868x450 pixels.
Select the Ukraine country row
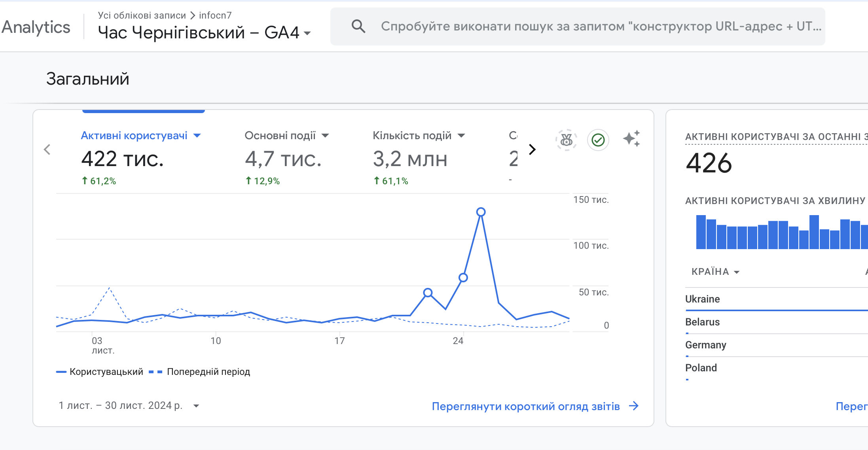pyautogui.click(x=777, y=299)
